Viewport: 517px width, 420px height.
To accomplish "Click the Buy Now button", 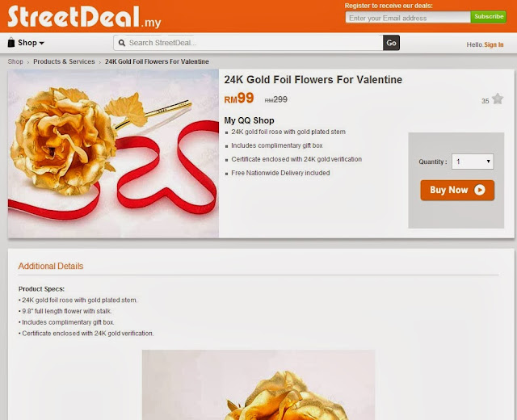I will (x=457, y=190).
